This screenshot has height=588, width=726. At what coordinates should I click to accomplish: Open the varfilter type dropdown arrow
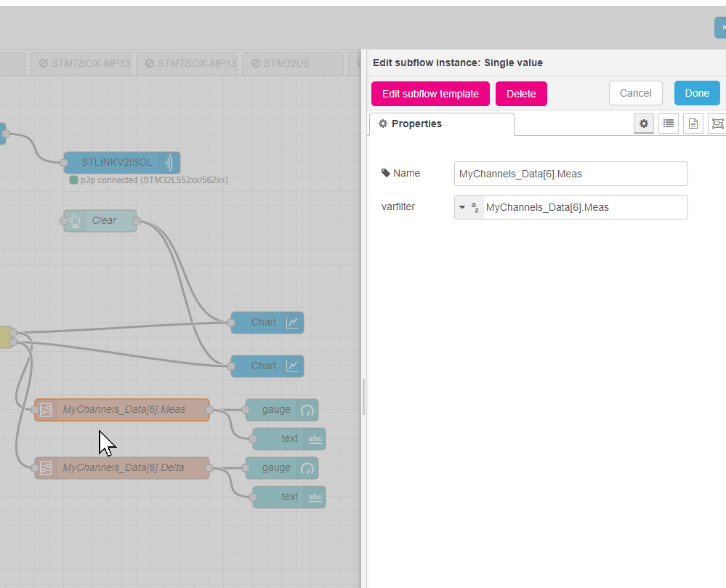pos(464,207)
